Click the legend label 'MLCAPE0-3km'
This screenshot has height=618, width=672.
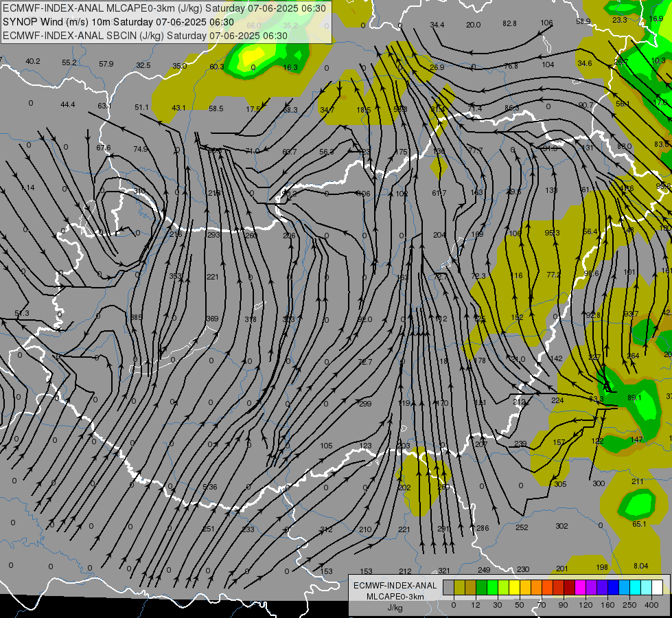(x=395, y=597)
